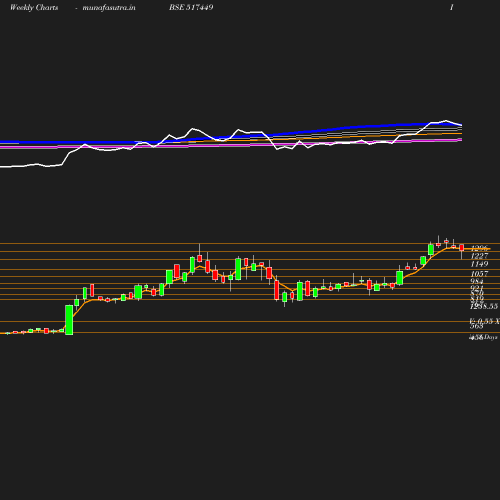Click the '984' price level label
This screenshot has width=500, height=500.
(477, 281)
